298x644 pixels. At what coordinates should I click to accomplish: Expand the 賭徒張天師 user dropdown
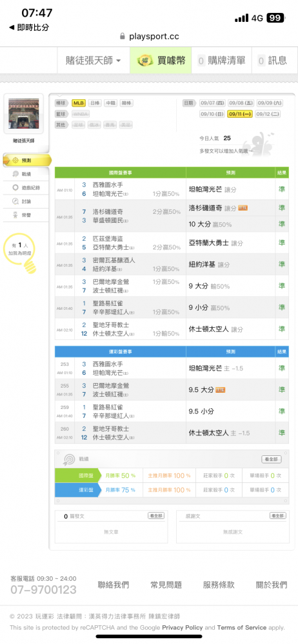click(x=94, y=61)
